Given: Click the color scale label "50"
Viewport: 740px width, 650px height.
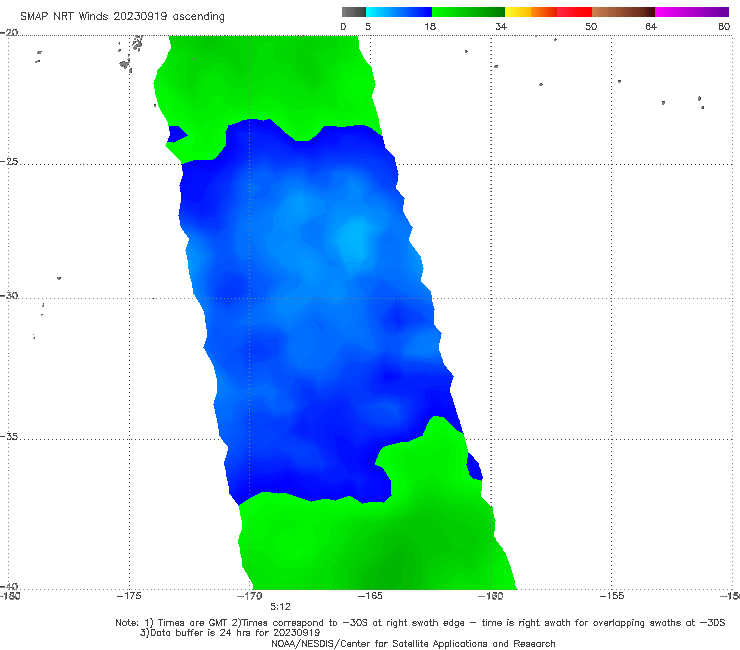Looking at the screenshot, I should coord(591,27).
